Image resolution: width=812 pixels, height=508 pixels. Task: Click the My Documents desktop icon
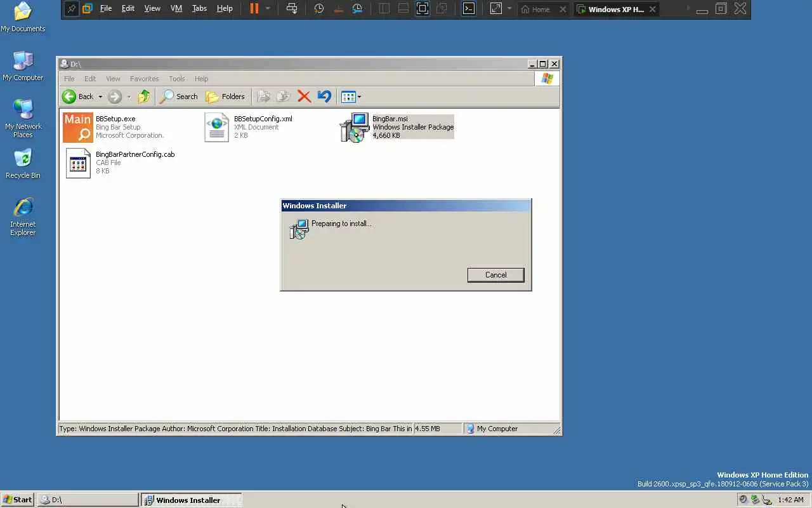[x=23, y=18]
